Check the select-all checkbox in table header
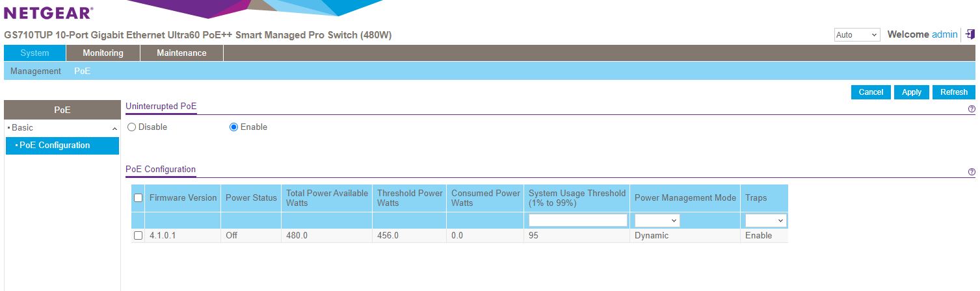Viewport: 980px width, 291px height. (x=138, y=198)
